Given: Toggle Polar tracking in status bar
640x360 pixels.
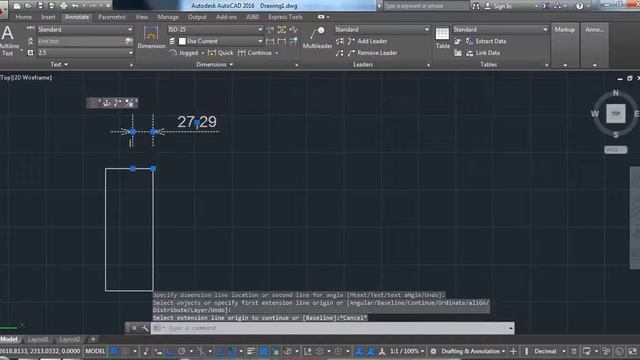Looking at the screenshot, I should click(182, 351).
